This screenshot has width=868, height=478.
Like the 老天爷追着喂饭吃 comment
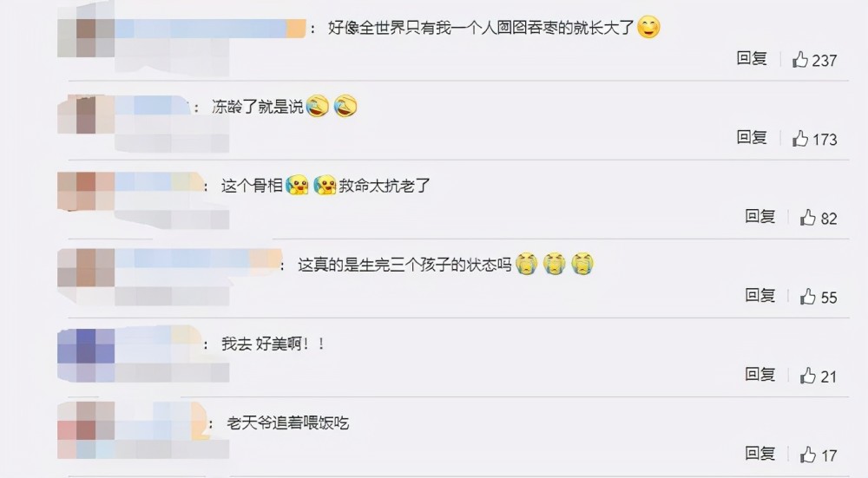[x=808, y=455]
